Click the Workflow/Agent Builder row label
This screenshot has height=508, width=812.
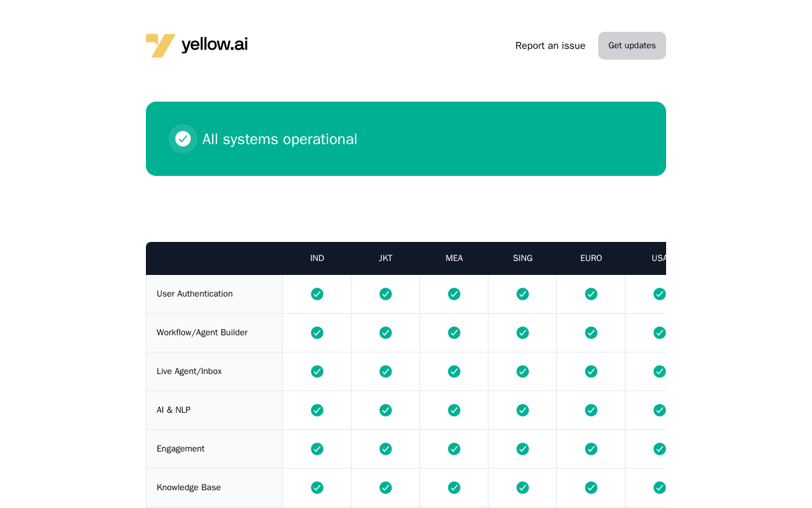[202, 333]
